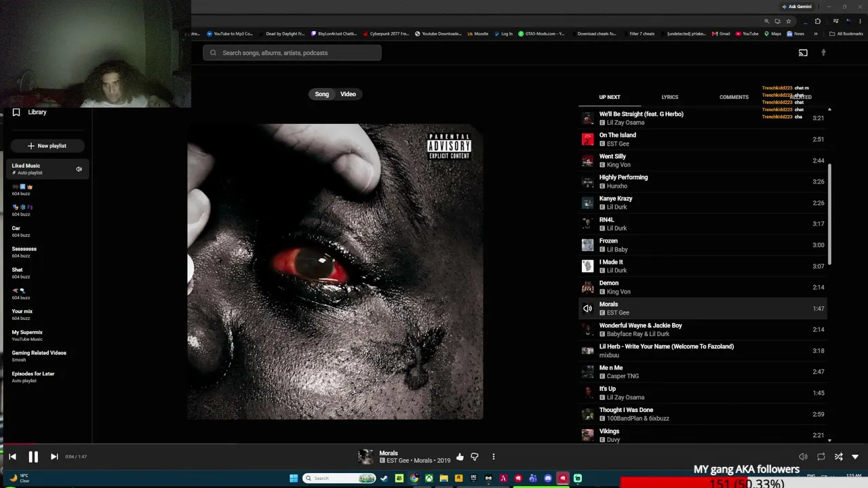Play Kanye Krazy by Lil Durk
Screen dimensions: 868x488
point(703,203)
